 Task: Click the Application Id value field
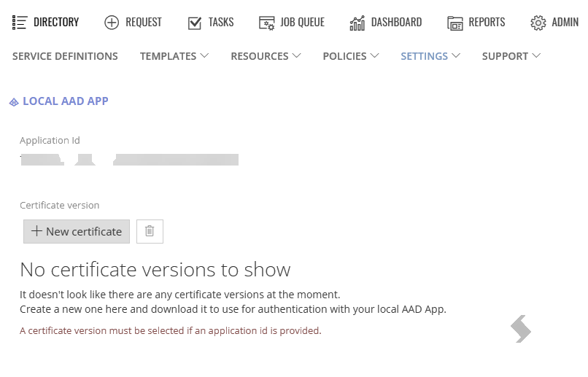[129, 160]
